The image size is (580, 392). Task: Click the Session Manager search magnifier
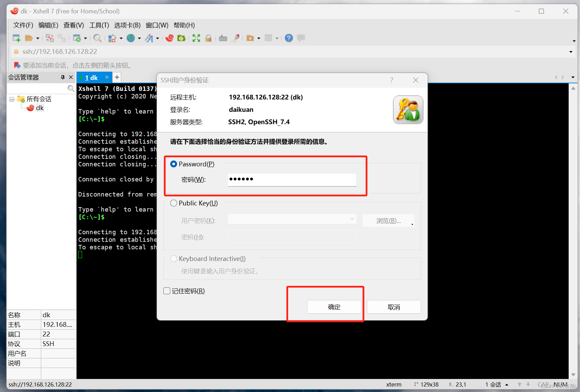point(71,88)
